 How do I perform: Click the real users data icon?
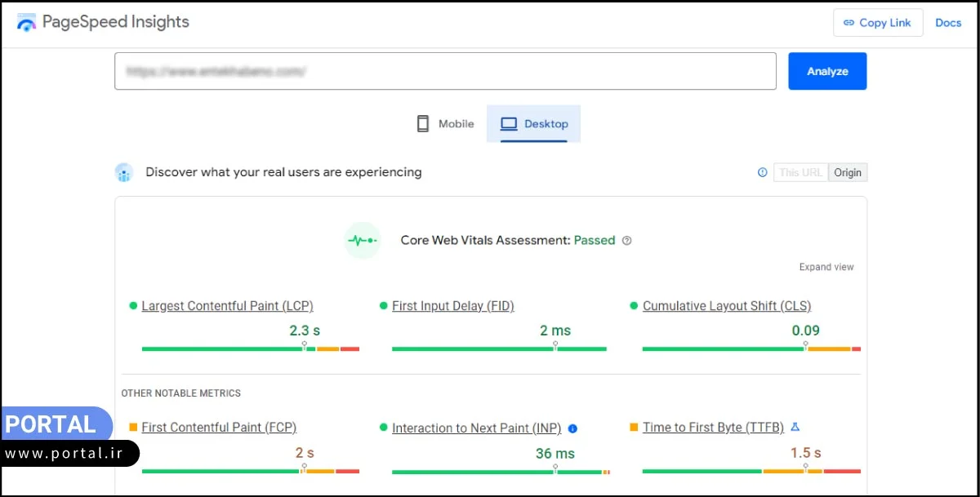click(x=124, y=172)
